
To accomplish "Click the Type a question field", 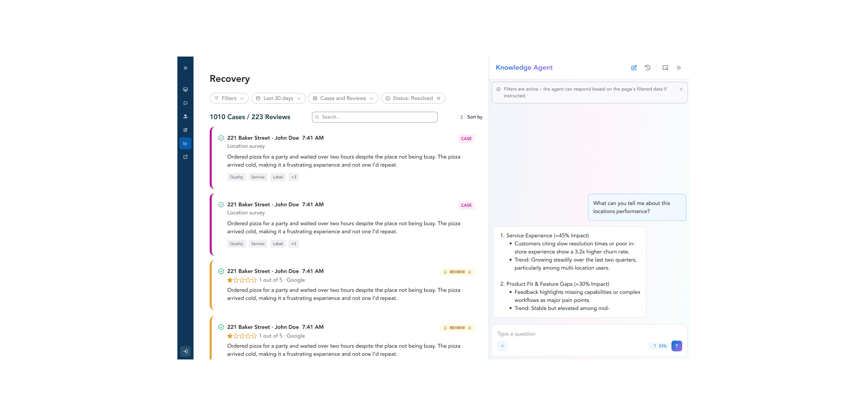I will coord(589,334).
